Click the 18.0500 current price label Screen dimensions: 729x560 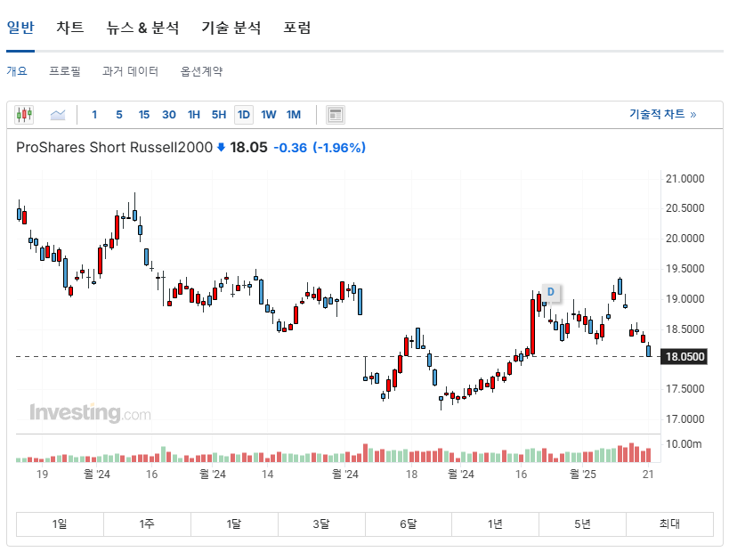click(684, 357)
